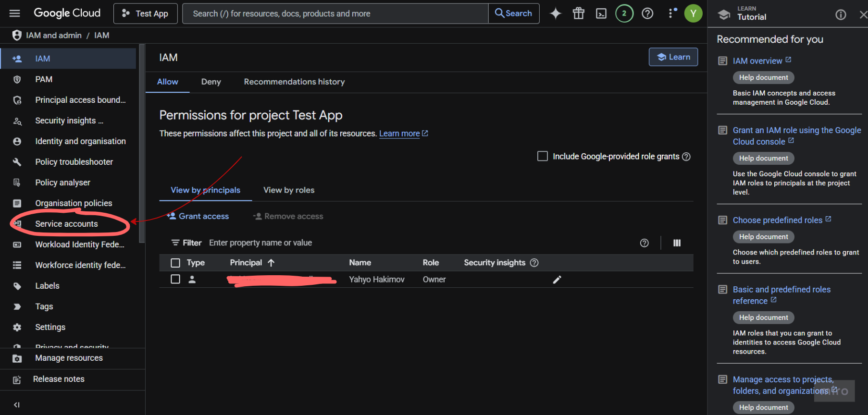The image size is (868, 415).
Task: Open Settings in the sidebar
Action: pos(68,327)
